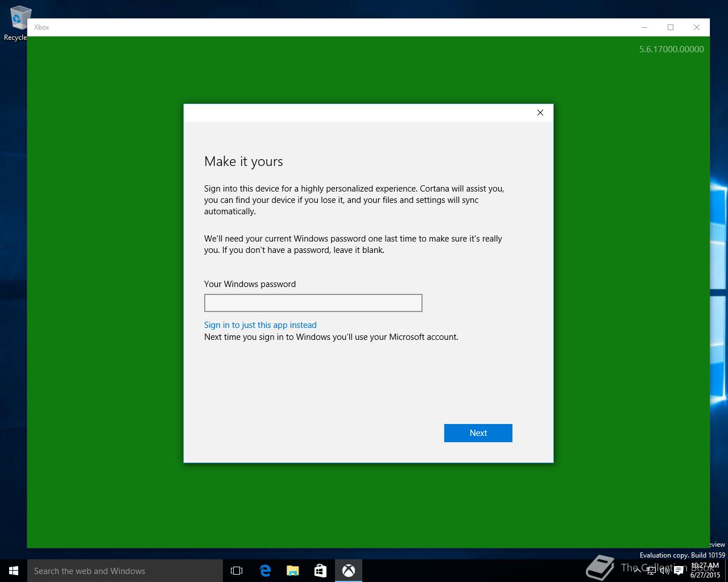Open the network status tray icon
The height and width of the screenshot is (582, 728).
point(651,570)
